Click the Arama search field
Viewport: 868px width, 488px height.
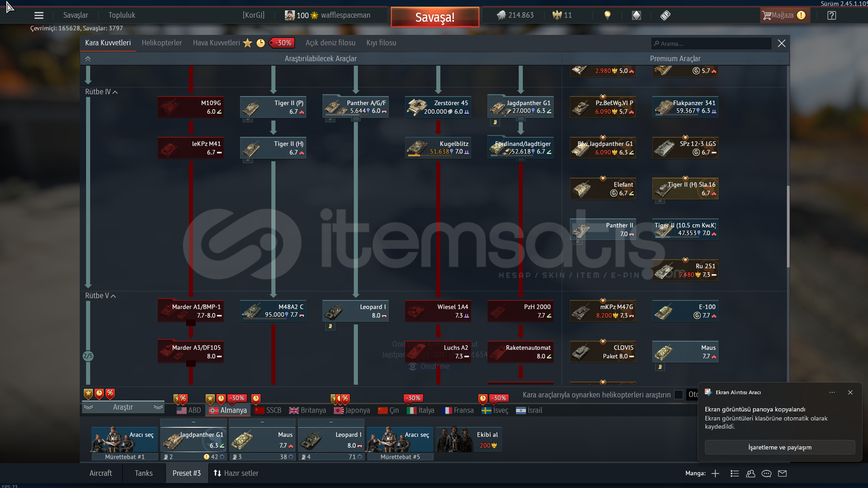(711, 43)
